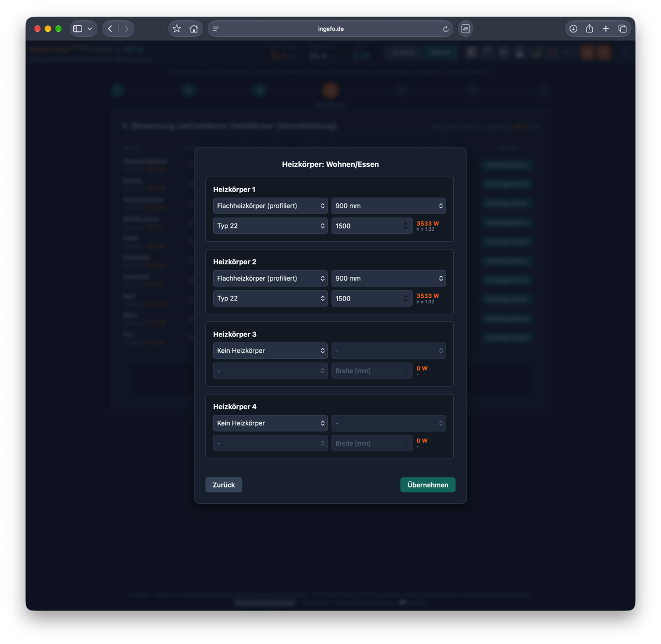The height and width of the screenshot is (644, 661).
Task: Open Heizkörper 4 Kein Heizkörper dropdown
Action: click(x=270, y=423)
